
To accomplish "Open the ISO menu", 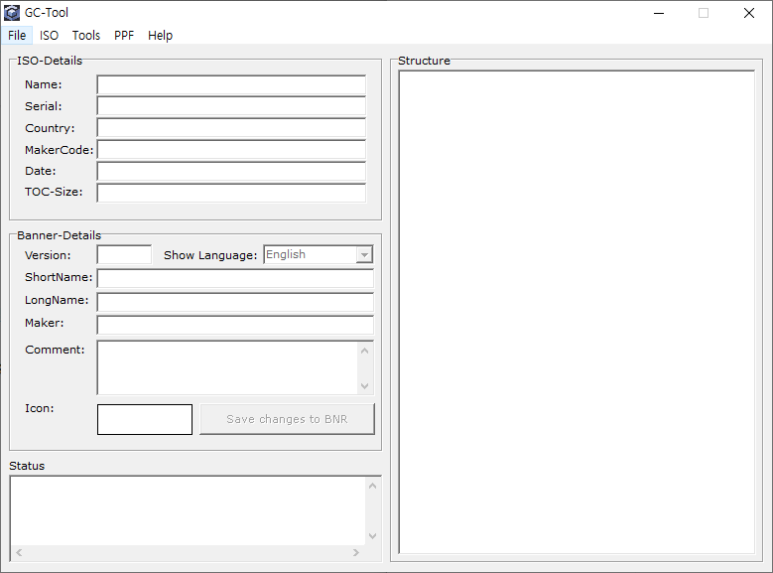I will (49, 36).
